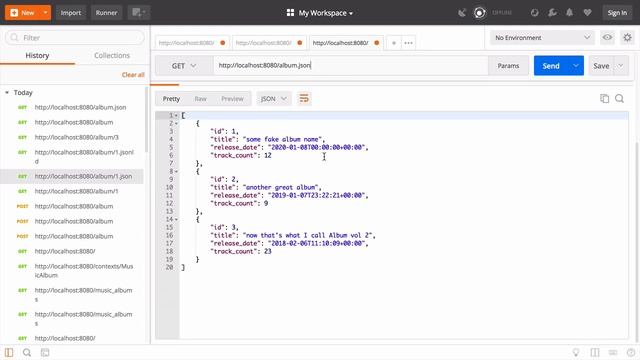Viewport: 640px width, 360px height.
Task: Open the second request tab
Action: [269, 43]
